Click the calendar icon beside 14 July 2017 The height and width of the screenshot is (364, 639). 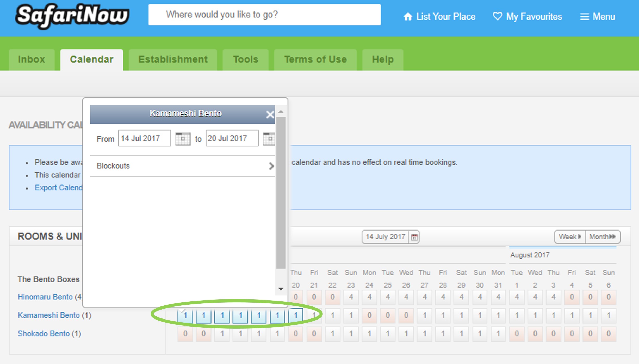pos(414,237)
